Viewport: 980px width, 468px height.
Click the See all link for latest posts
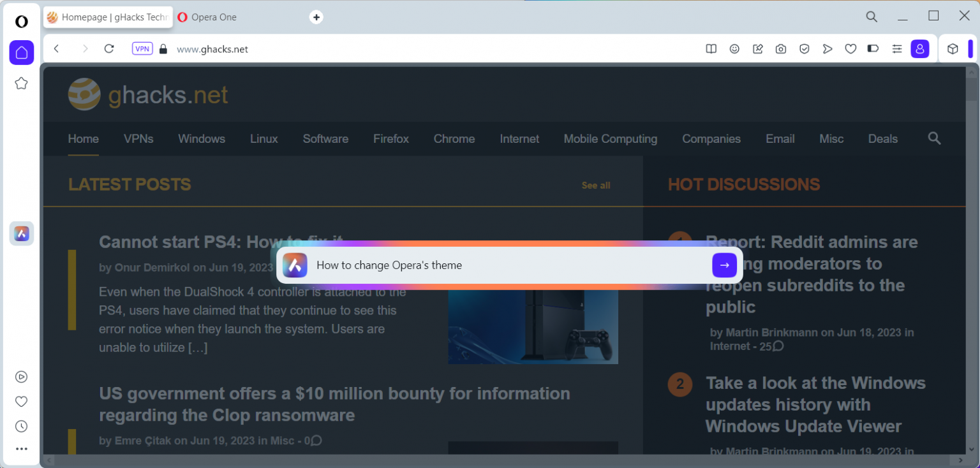(x=595, y=185)
